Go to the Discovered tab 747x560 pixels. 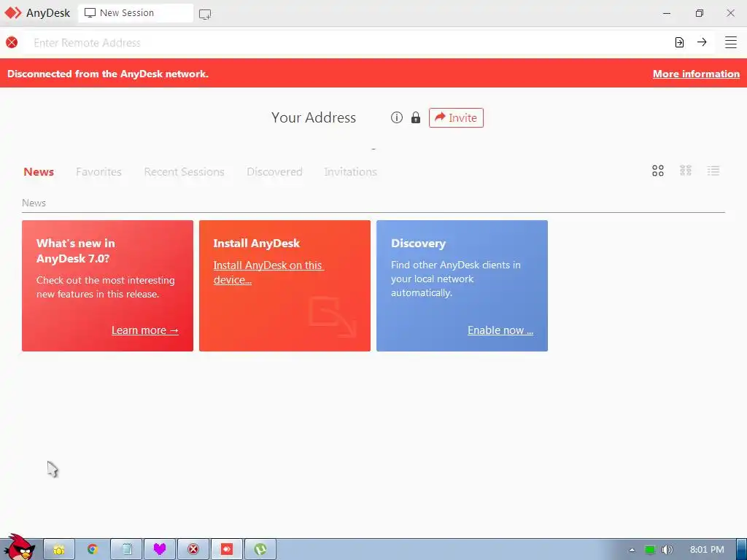point(274,171)
